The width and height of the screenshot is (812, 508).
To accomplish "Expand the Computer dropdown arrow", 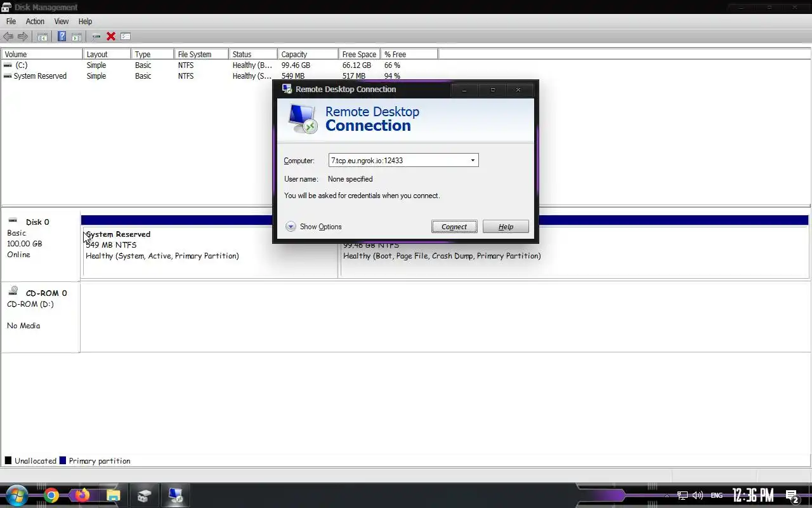I will coord(473,161).
